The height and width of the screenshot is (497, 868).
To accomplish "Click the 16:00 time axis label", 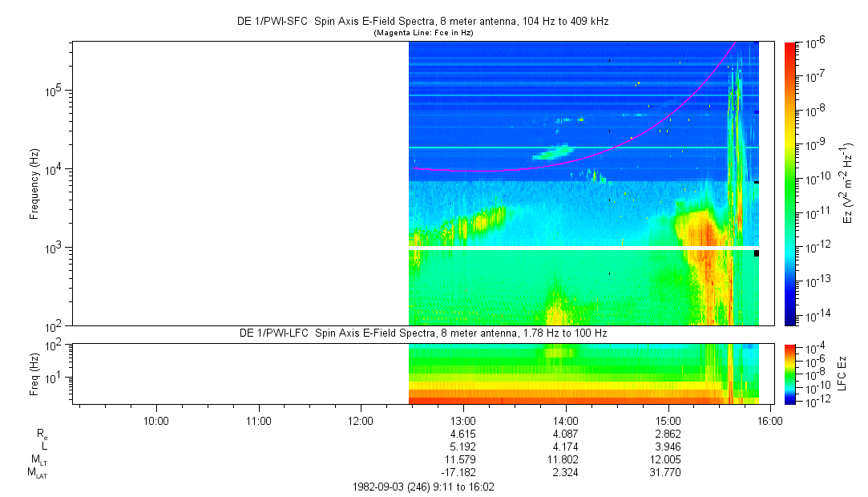I will pos(770,421).
